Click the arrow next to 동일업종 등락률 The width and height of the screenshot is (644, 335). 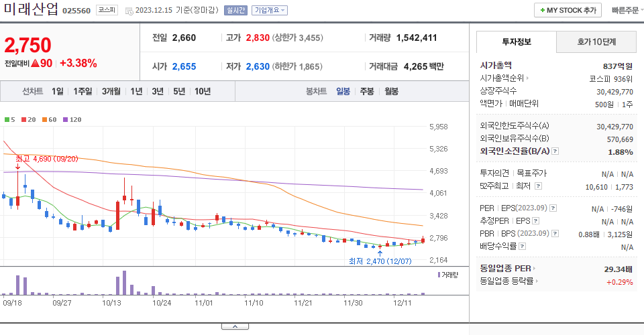[537, 281]
